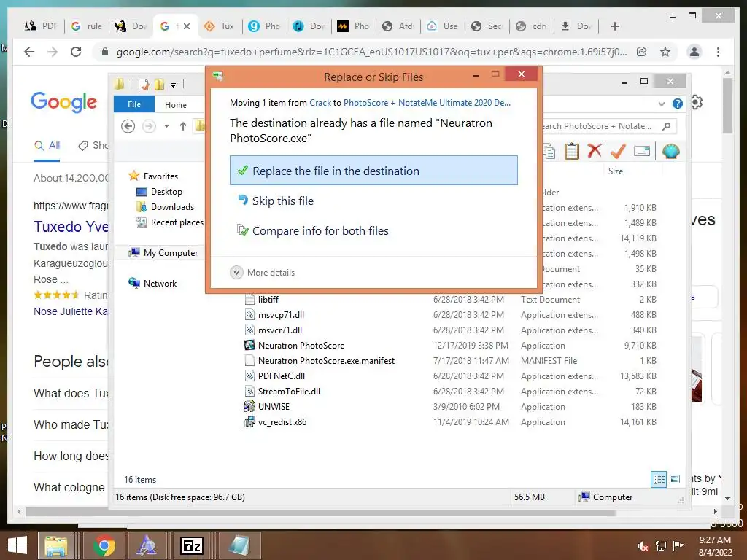
Task: Click the Copy toolbar icon in Explorer
Action: [x=549, y=152]
